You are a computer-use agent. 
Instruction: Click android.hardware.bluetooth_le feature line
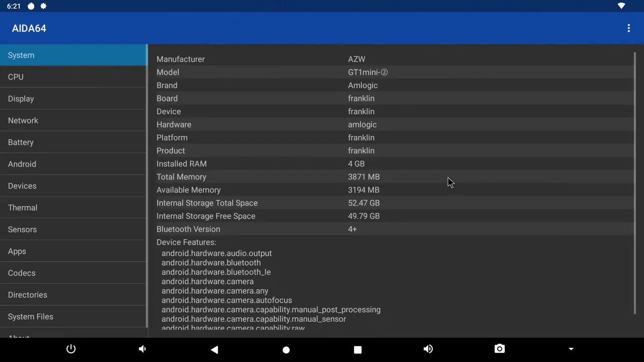coord(216,272)
